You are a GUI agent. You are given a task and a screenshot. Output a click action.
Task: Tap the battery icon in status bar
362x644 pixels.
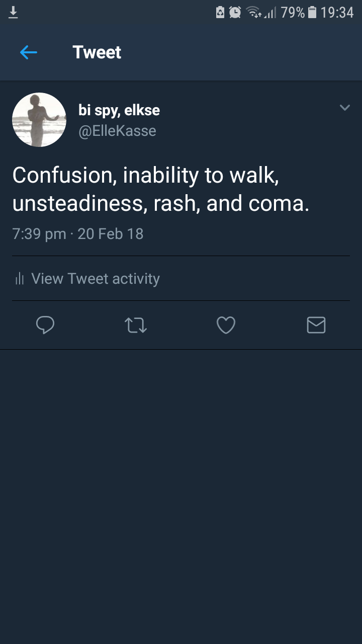tap(312, 13)
